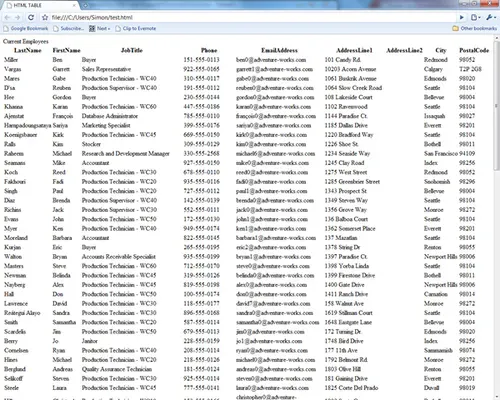The height and width of the screenshot is (400, 500).
Task: Click the Clip to Evernote bookmark
Action: coord(136,28)
